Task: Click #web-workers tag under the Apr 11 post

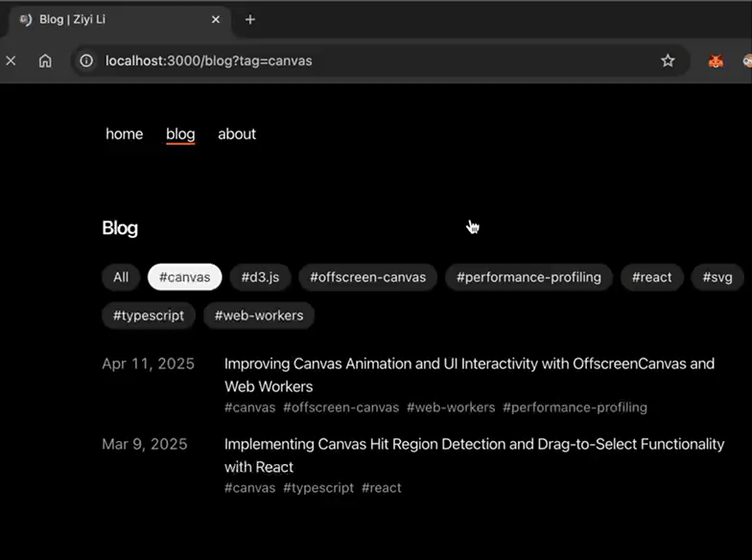Action: [x=451, y=408]
